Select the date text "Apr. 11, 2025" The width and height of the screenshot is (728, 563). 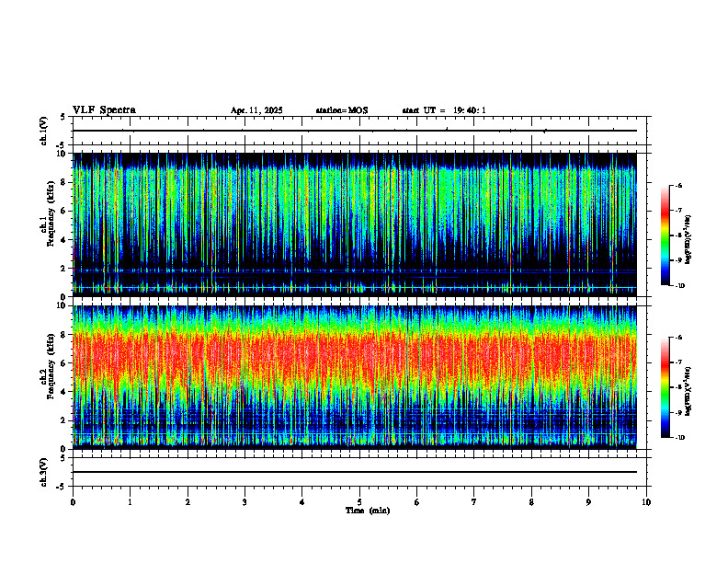[x=256, y=110]
